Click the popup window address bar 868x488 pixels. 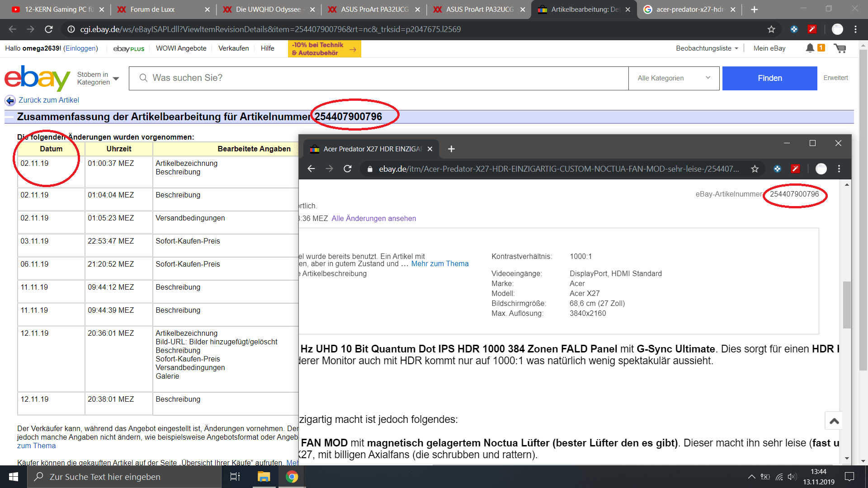tap(559, 169)
